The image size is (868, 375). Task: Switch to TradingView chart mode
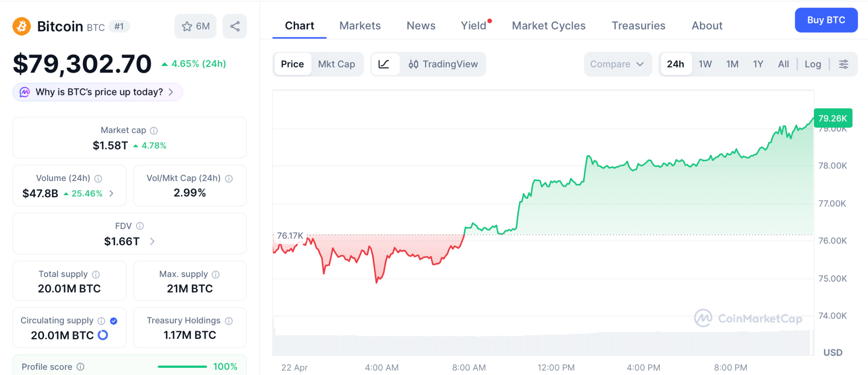[x=443, y=64]
